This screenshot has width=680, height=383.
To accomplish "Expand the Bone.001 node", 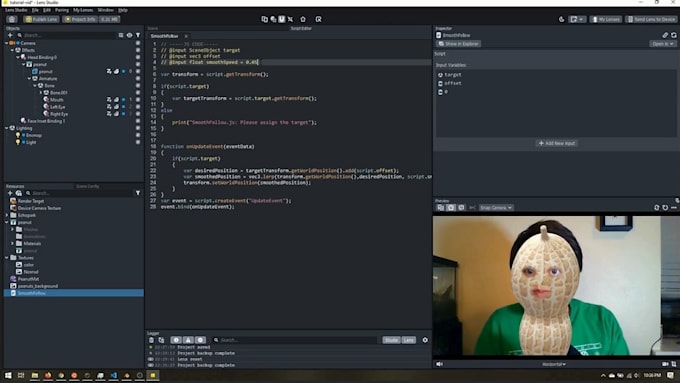I will (x=41, y=93).
